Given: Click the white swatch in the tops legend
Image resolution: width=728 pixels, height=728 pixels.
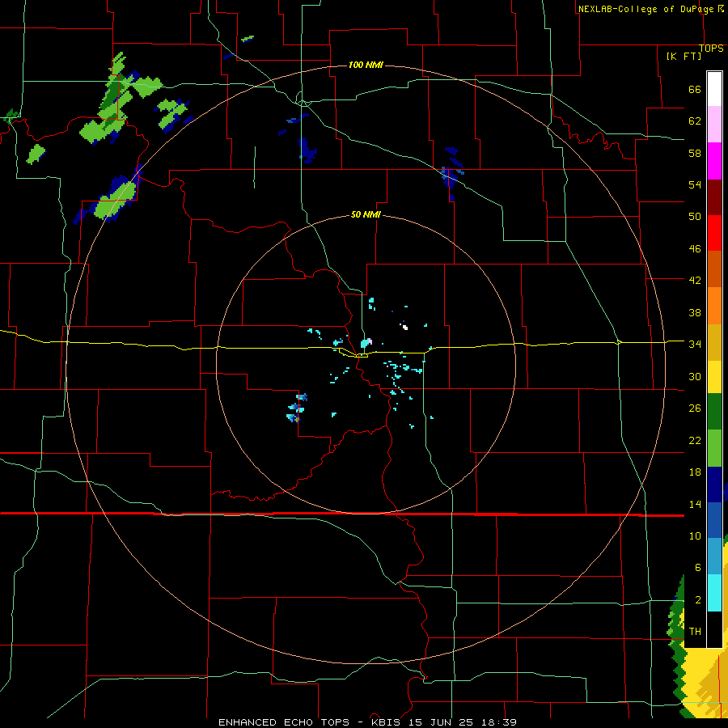Looking at the screenshot, I should [714, 89].
